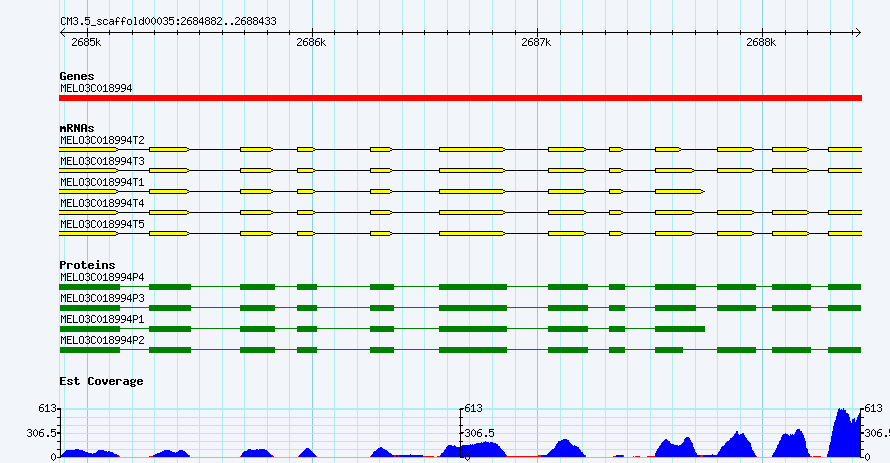Image resolution: width=890 pixels, height=463 pixels.
Task: Click the Genes track heading
Action: tap(77, 76)
